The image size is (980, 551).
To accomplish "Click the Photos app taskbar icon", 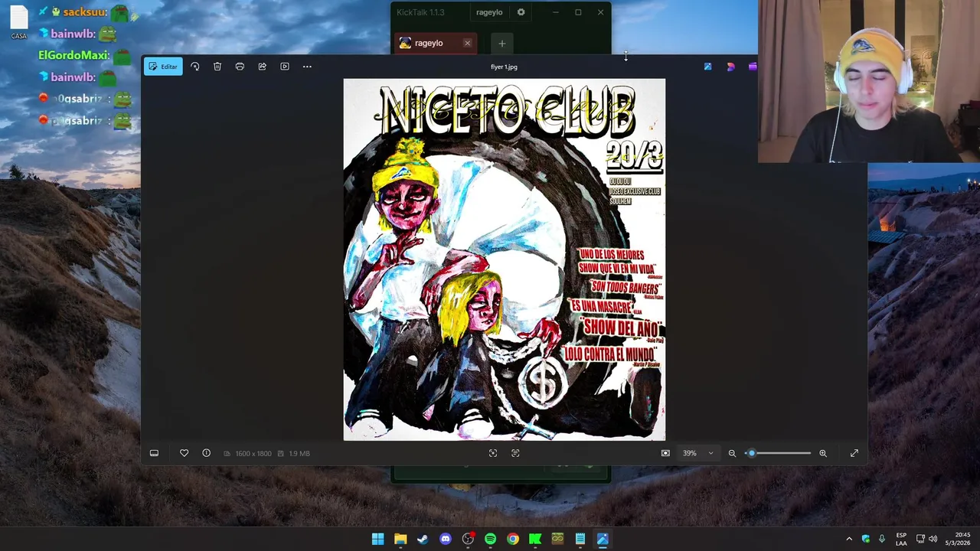I will click(603, 539).
